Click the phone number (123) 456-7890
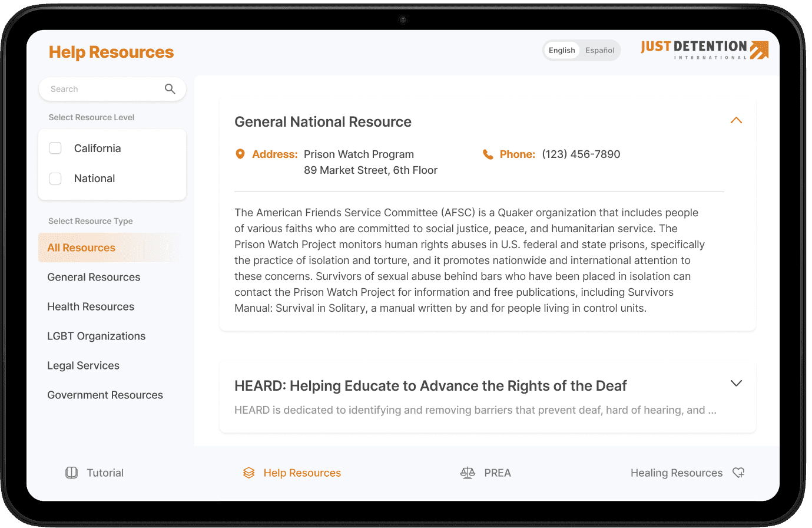The width and height of the screenshot is (812, 528). 581,154
